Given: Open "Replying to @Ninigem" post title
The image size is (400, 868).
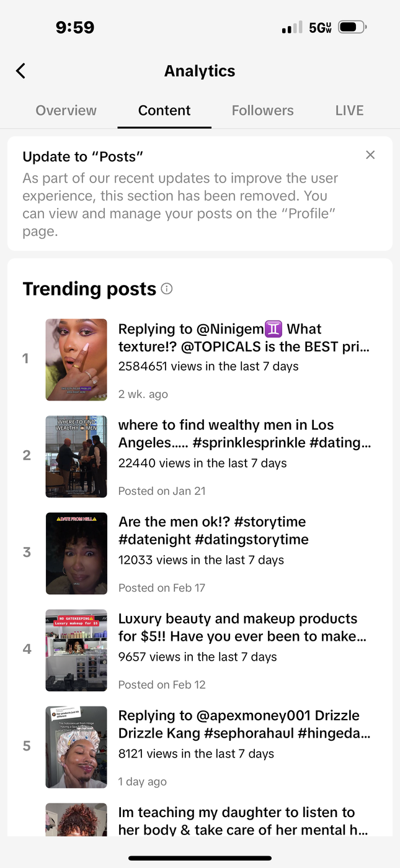Looking at the screenshot, I should click(244, 338).
